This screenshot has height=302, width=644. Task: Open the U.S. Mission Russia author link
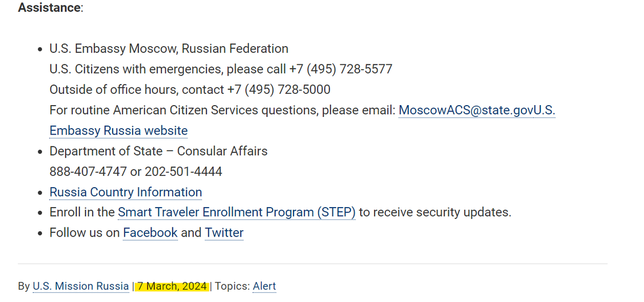point(80,286)
